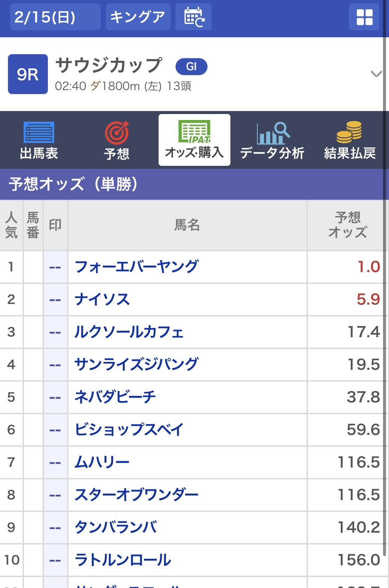Screen dimensions: 389x588
Task: Open the キングア venue selector
Action: (x=138, y=17)
